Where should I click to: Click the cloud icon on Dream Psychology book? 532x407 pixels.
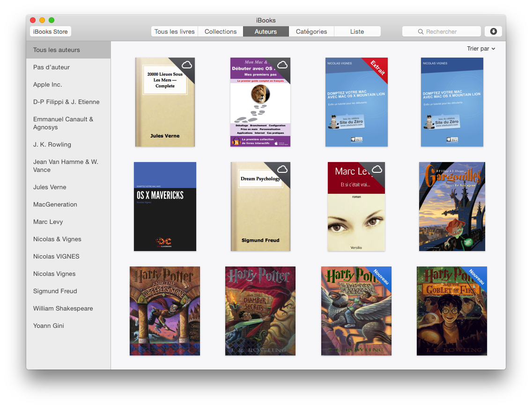[x=282, y=170]
